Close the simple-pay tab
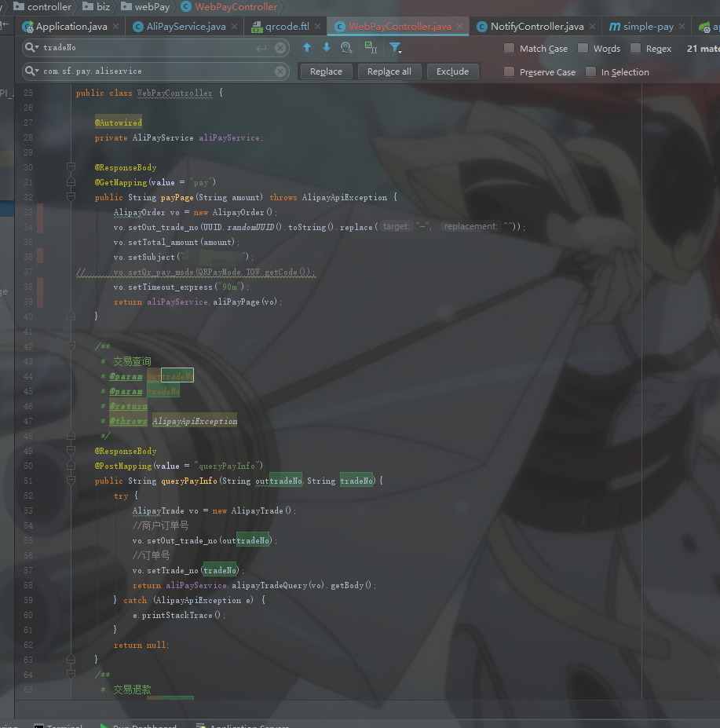This screenshot has width=720, height=728. [682, 27]
